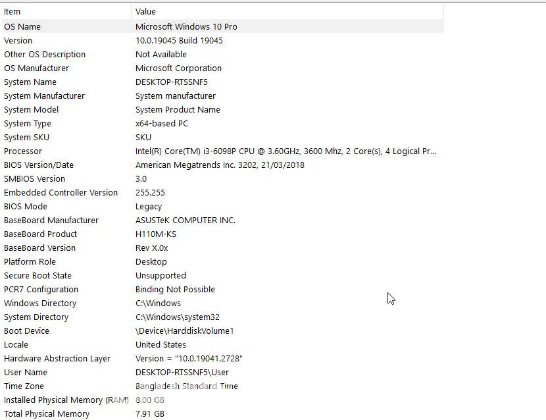The height and width of the screenshot is (420, 546).
Task: Click value 7.91 GB
Action: [150, 414]
